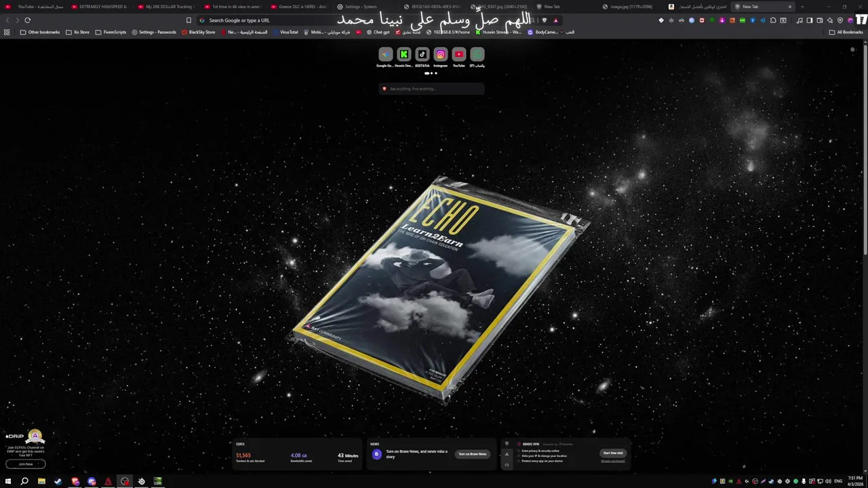Click the Join Now button for DRIP

pyautogui.click(x=26, y=464)
